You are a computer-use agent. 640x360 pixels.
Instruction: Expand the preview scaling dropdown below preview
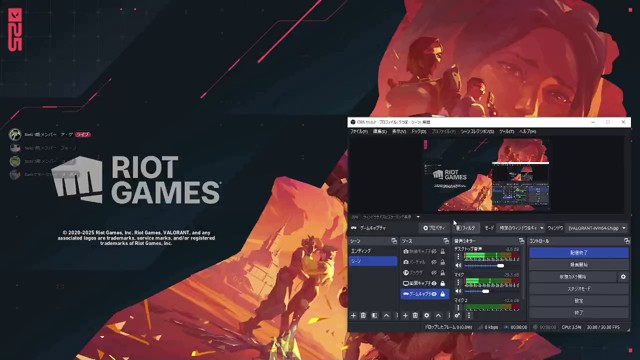pos(418,217)
